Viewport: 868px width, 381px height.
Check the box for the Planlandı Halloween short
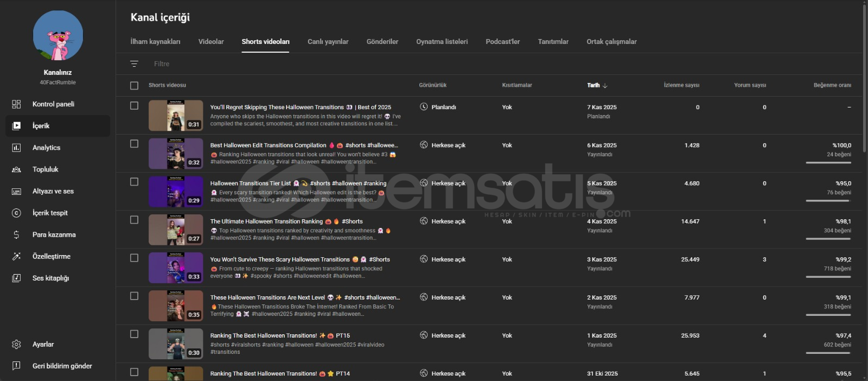[x=134, y=106]
